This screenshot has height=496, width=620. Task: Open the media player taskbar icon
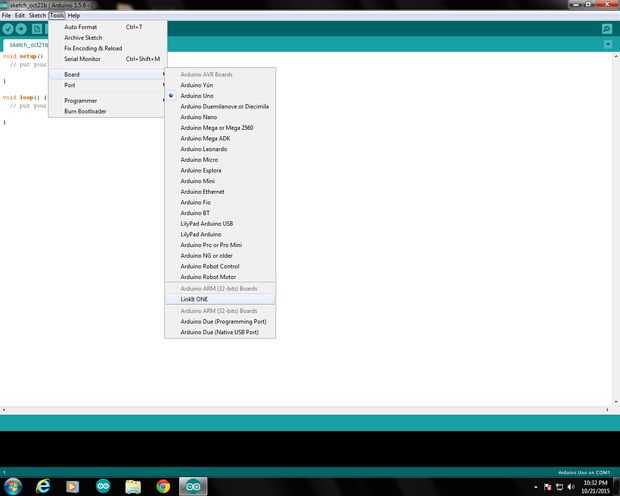[x=72, y=487]
